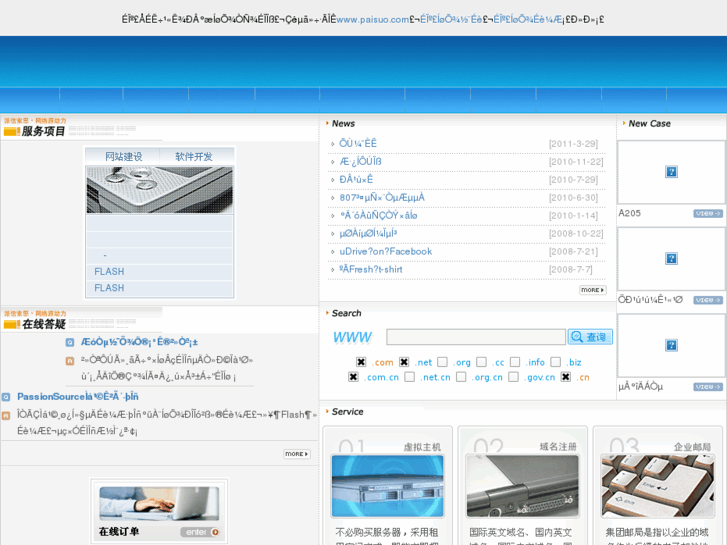Viewport: 727px width, 545px height.
Task: Click the 在线答疑 section heading
Action: [44, 324]
